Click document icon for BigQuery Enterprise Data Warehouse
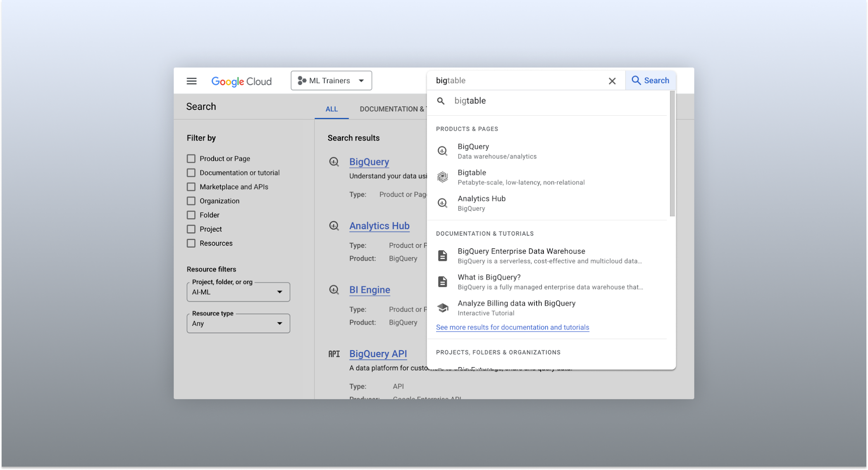 click(x=443, y=256)
